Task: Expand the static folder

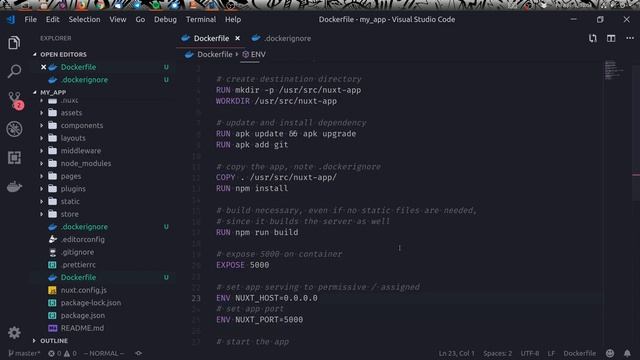Action: click(x=70, y=201)
